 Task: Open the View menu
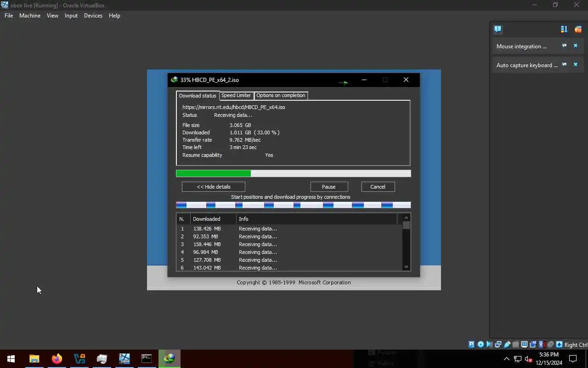coord(52,16)
